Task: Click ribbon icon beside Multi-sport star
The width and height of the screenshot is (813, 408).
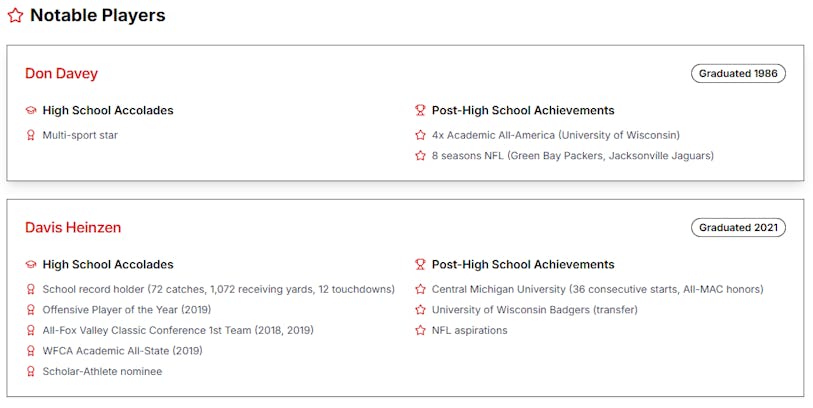Action: click(x=31, y=135)
